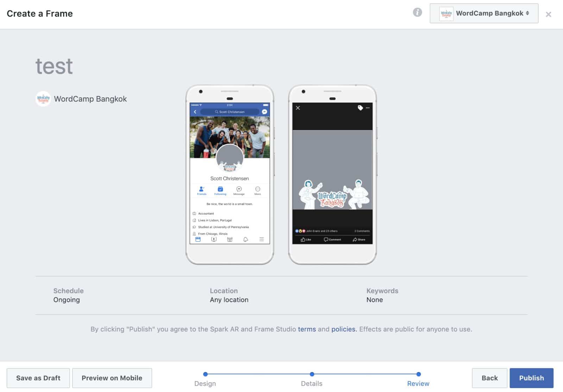Open the Spark AR terms link

307,329
